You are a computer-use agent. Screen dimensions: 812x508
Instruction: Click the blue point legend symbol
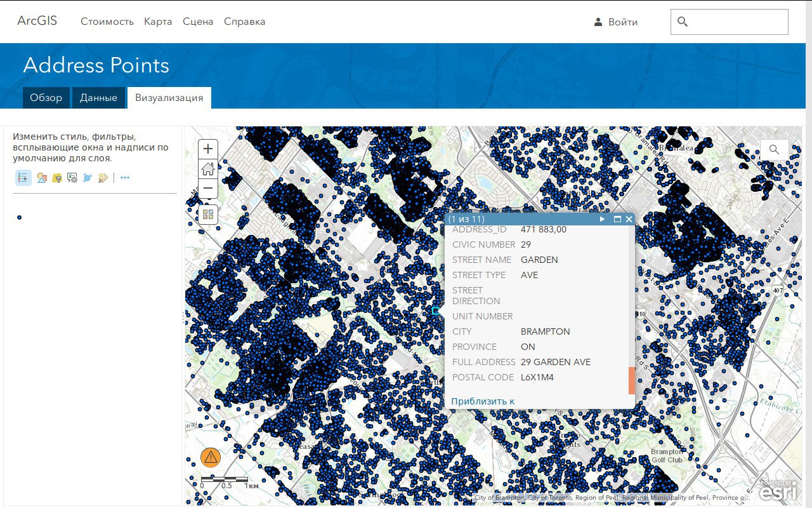click(x=20, y=218)
